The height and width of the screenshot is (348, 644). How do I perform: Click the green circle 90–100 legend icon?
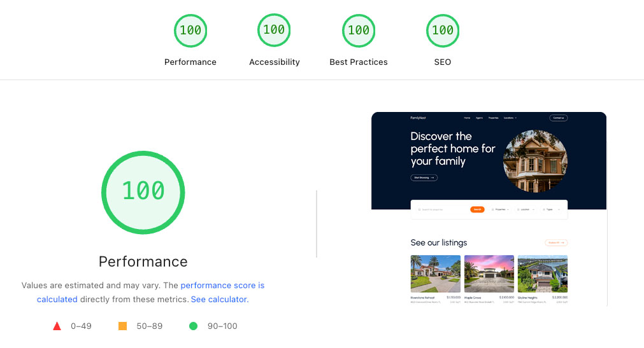[x=193, y=326]
